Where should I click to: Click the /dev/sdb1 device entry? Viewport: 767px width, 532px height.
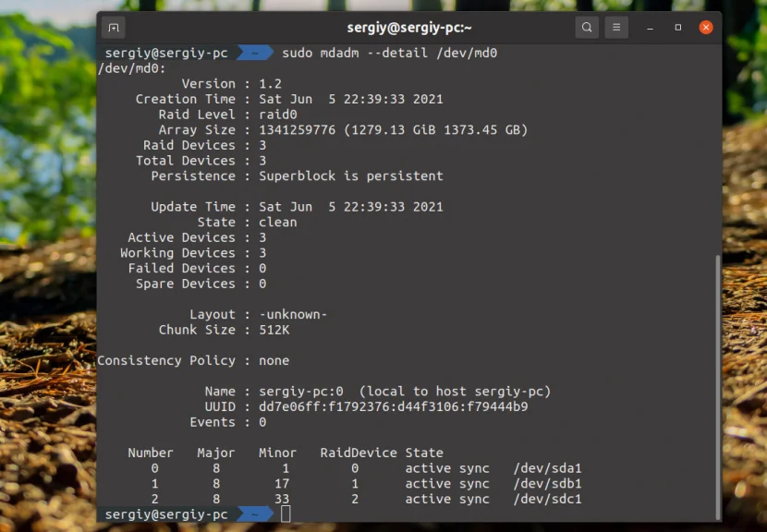pyautogui.click(x=548, y=483)
